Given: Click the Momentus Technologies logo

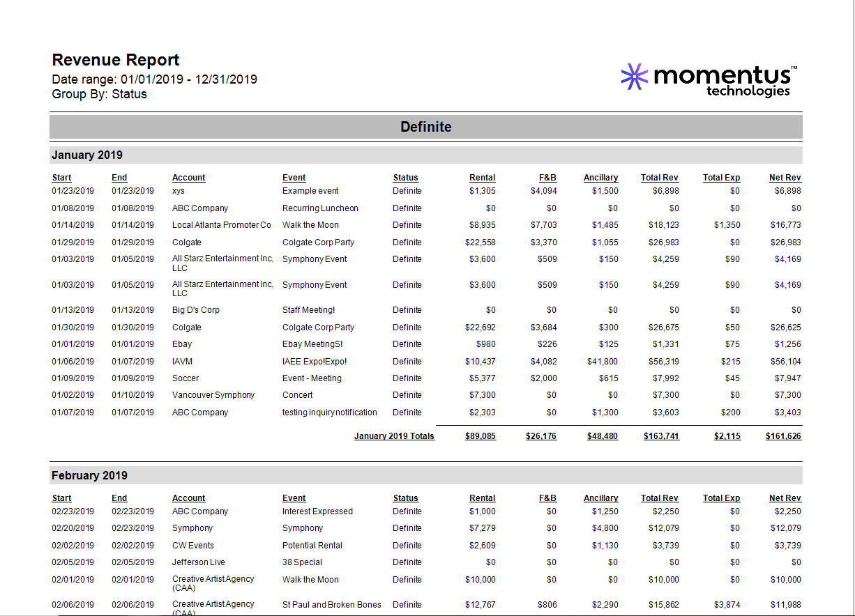Looking at the screenshot, I should (x=709, y=79).
